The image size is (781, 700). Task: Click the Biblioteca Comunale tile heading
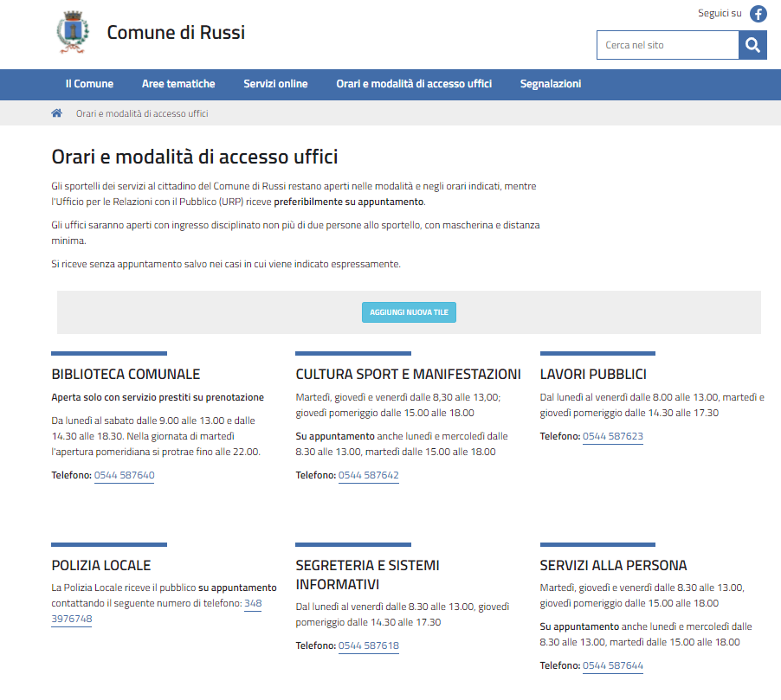[x=126, y=375]
